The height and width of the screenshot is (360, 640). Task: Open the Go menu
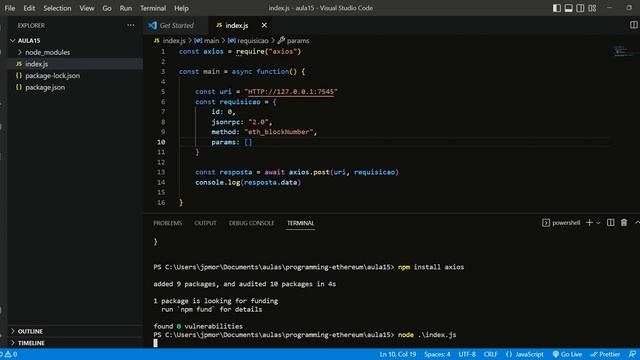click(107, 8)
